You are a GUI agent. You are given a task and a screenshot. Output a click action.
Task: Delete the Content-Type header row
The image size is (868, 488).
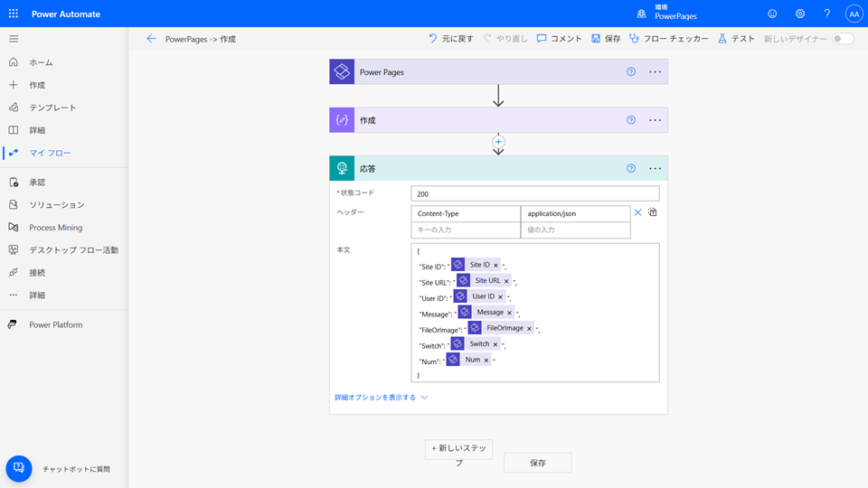(x=637, y=213)
